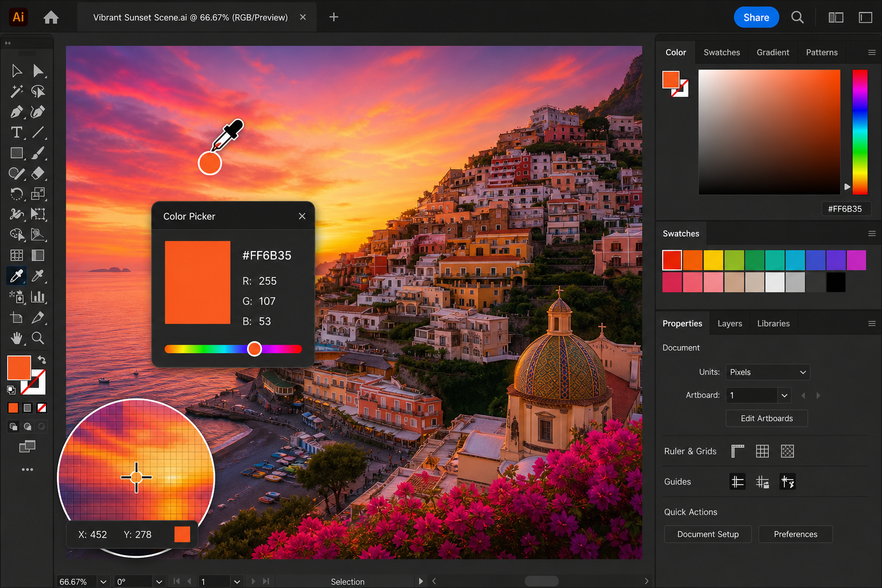
Task: Toggle lock guides button
Action: click(763, 482)
